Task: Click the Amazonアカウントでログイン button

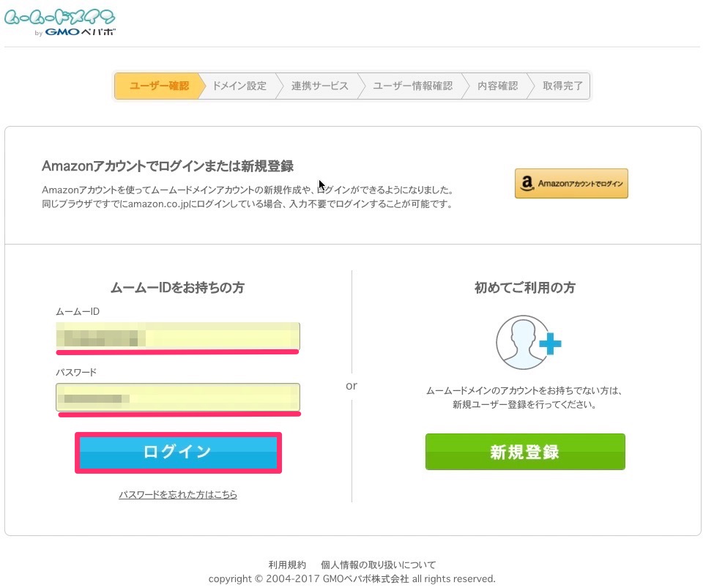Action: point(571,183)
